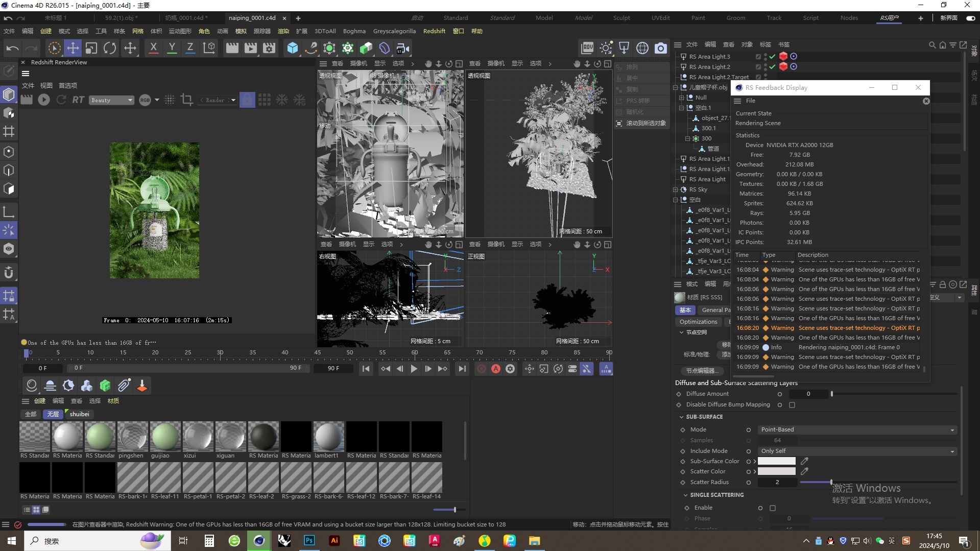Open the Greyscalegorilla menu

[x=394, y=31]
